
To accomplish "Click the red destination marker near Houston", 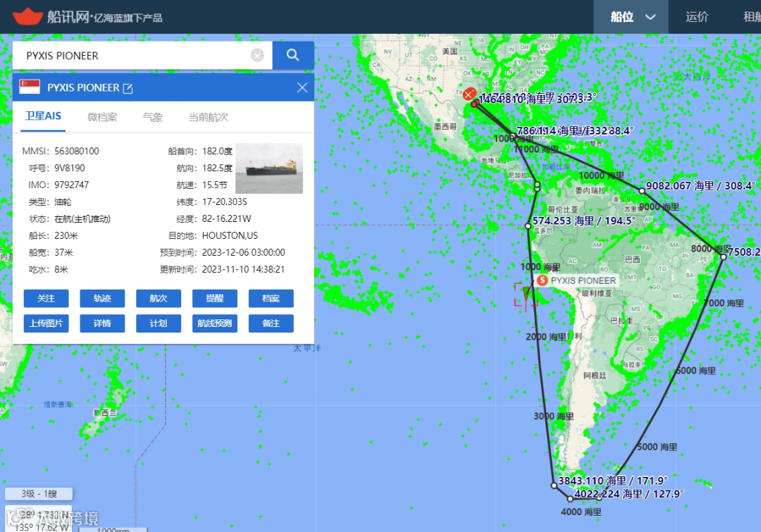I will pyautogui.click(x=469, y=94).
